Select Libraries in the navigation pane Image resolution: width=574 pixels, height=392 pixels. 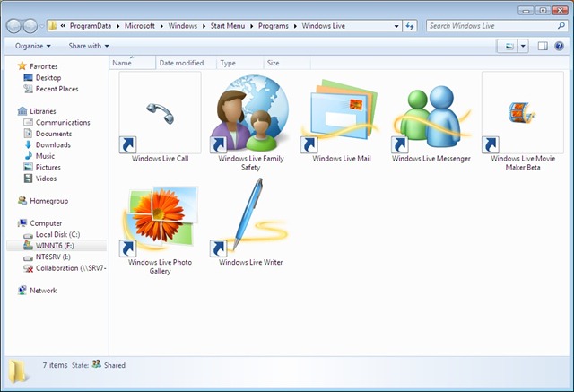[43, 111]
